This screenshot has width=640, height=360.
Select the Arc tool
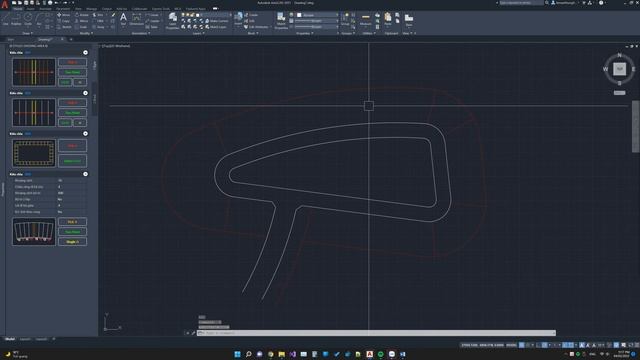click(x=39, y=19)
